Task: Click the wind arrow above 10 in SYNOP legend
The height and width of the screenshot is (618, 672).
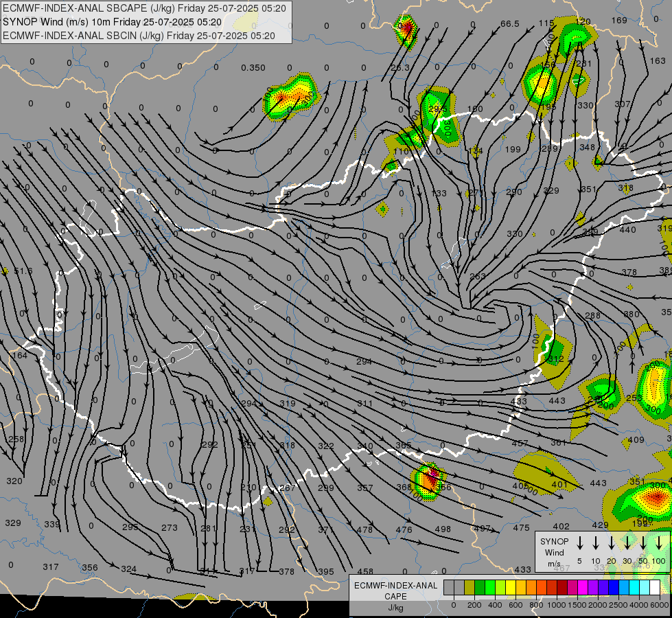Action: point(596,543)
